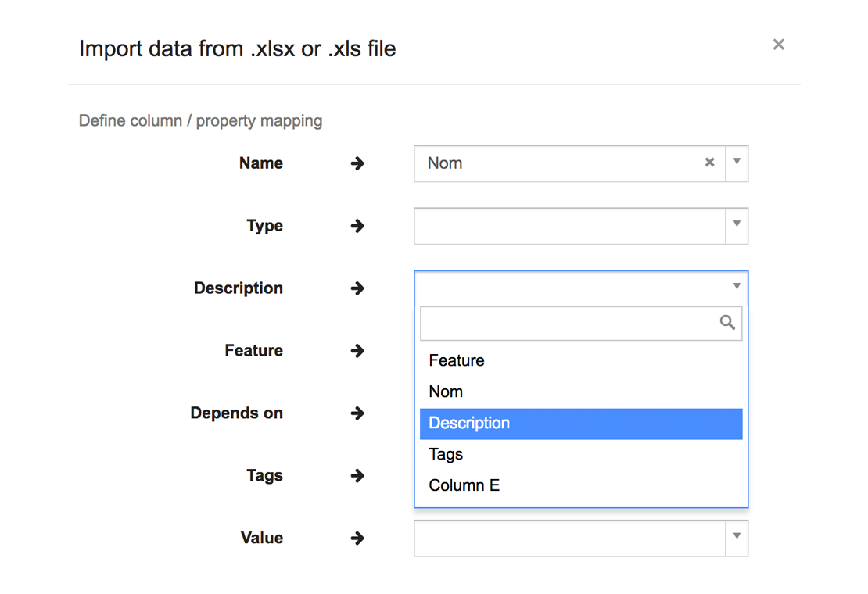Choose Tags from the dropdown list
Viewport: 868px width, 594px height.
(x=581, y=454)
